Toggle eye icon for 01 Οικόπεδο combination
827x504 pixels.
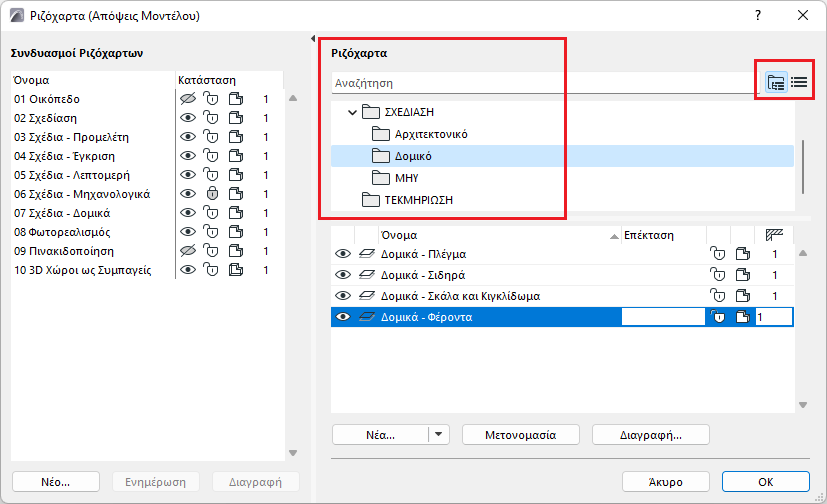click(187, 99)
